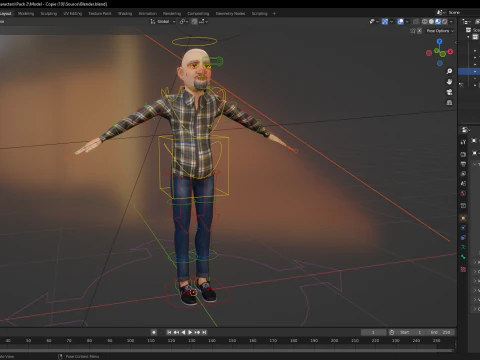Toggle use preview range clock icon
This screenshot has height=360, width=480.
[x=392, y=332]
